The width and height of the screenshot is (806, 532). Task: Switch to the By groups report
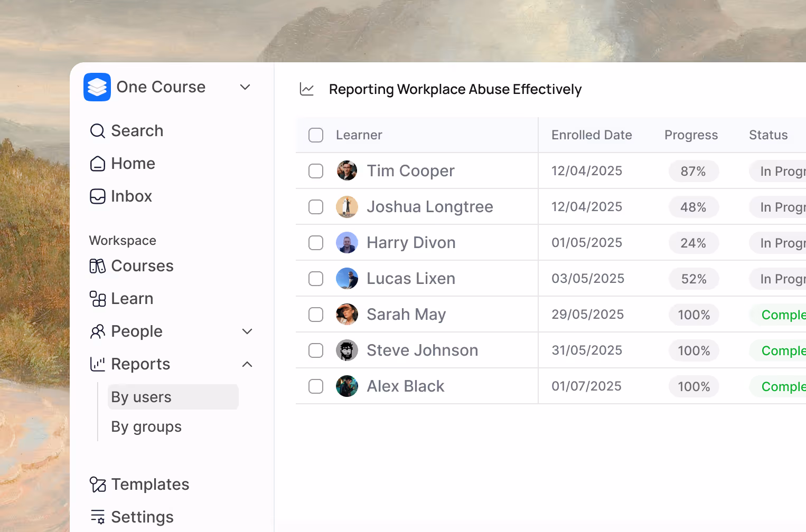[146, 426]
